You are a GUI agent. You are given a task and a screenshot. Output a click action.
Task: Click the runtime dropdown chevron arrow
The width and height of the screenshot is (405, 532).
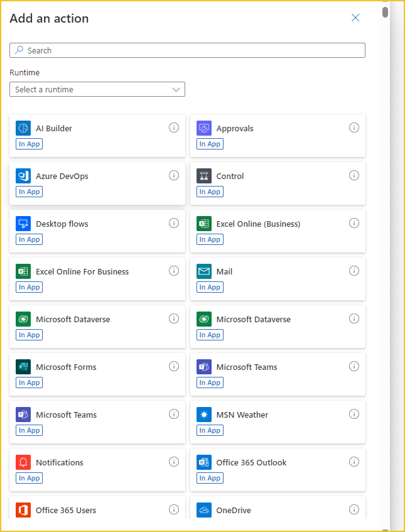[x=176, y=89]
